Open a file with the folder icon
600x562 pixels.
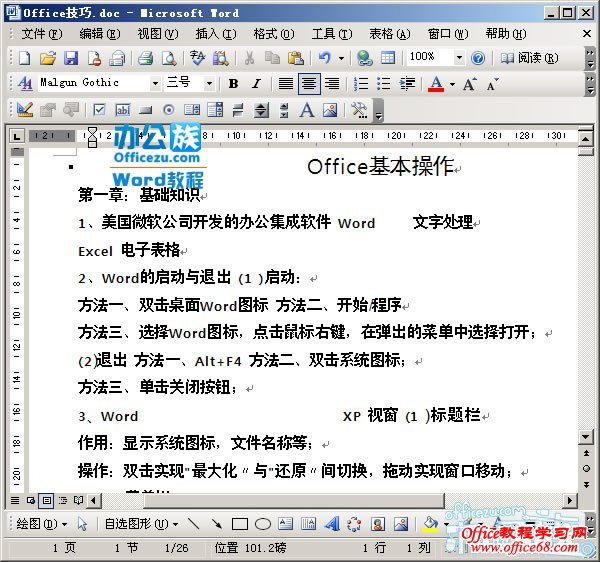tap(47, 58)
